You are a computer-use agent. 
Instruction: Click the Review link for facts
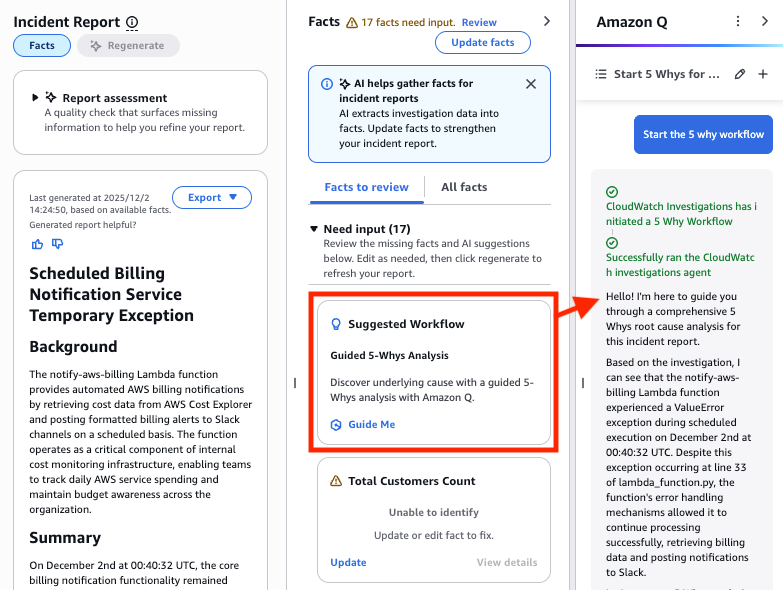(x=479, y=22)
